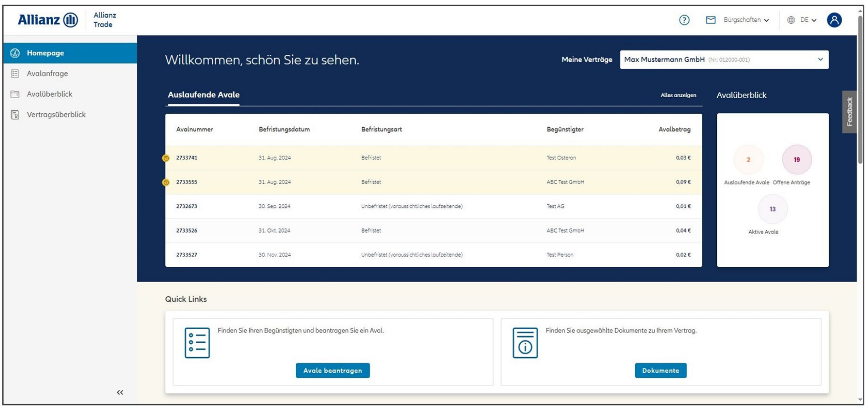Open Meine Verträge contract selector

(x=724, y=59)
